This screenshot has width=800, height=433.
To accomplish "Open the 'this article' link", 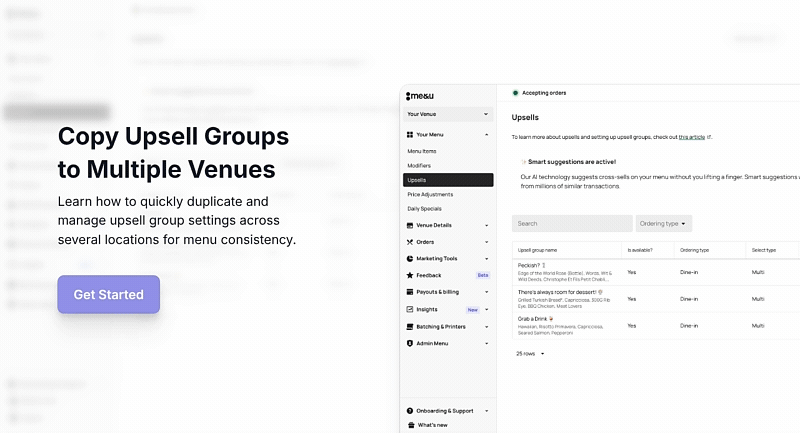I will [691, 137].
